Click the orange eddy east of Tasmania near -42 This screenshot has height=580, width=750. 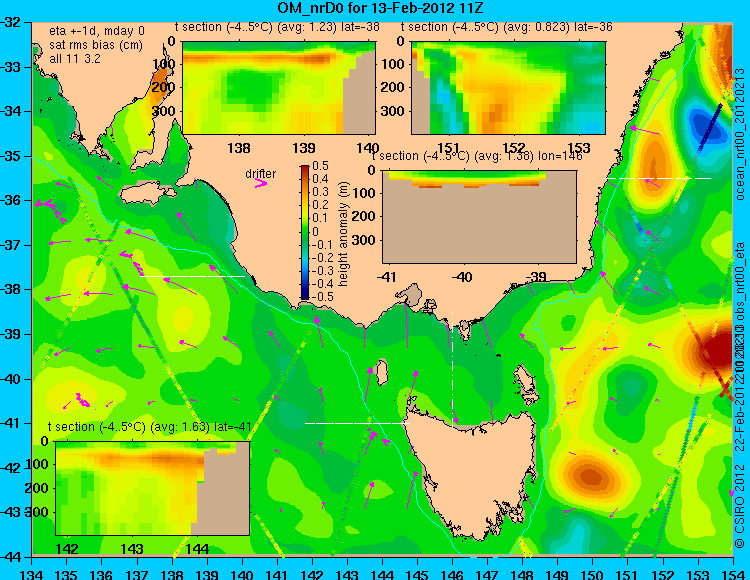click(591, 477)
